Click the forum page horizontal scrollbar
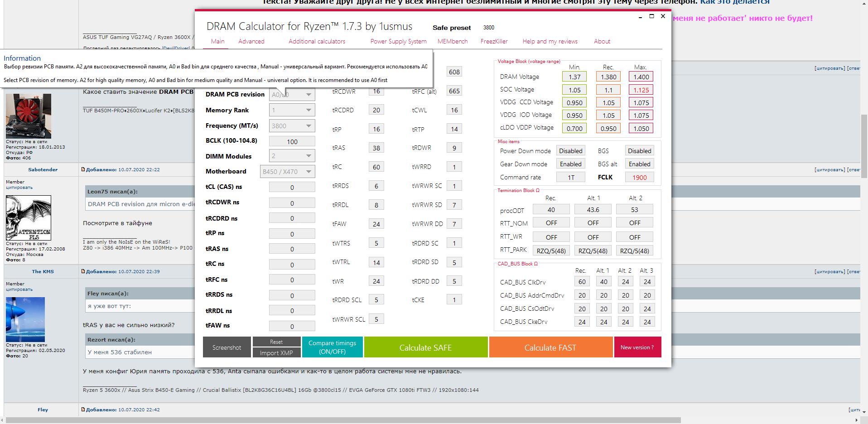 click(343, 420)
